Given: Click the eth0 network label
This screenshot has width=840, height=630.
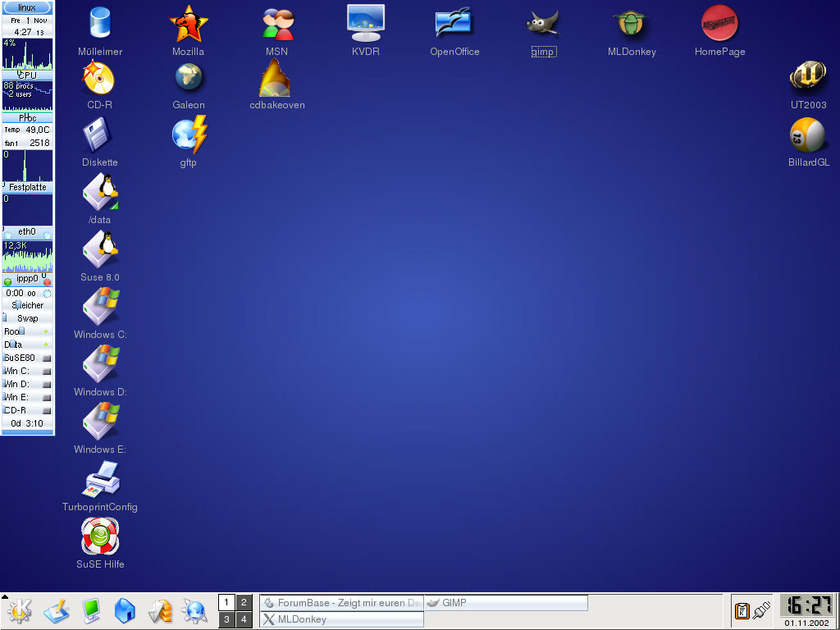Looking at the screenshot, I should [27, 231].
